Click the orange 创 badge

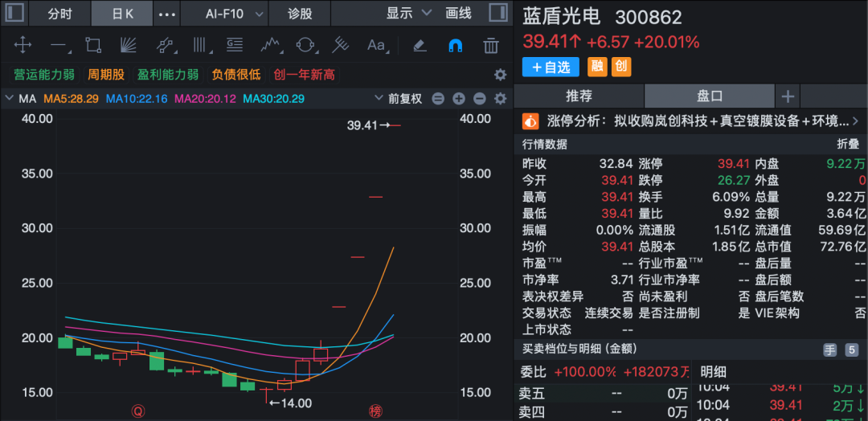pos(621,67)
